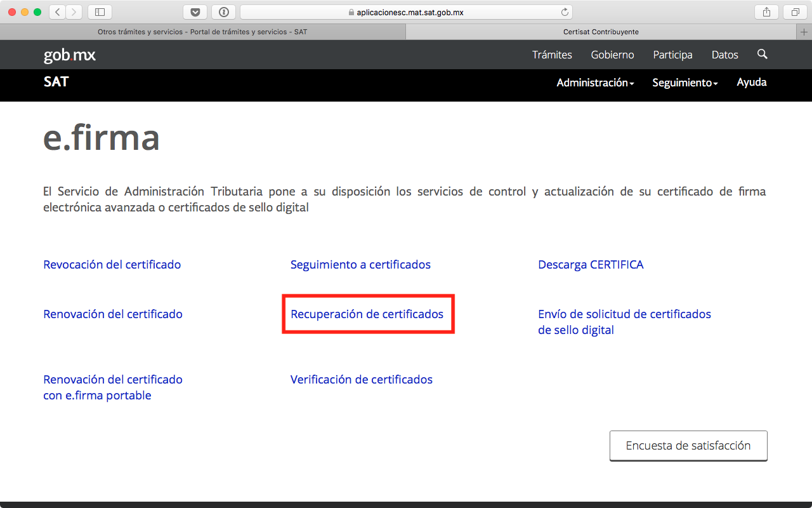
Task: Add a new tab with plus icon
Action: (805, 32)
